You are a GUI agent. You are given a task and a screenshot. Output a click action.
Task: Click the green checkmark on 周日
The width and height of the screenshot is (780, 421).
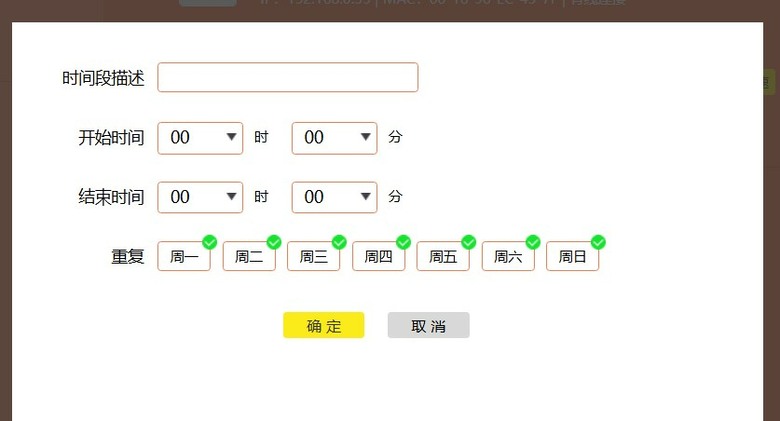click(x=598, y=242)
